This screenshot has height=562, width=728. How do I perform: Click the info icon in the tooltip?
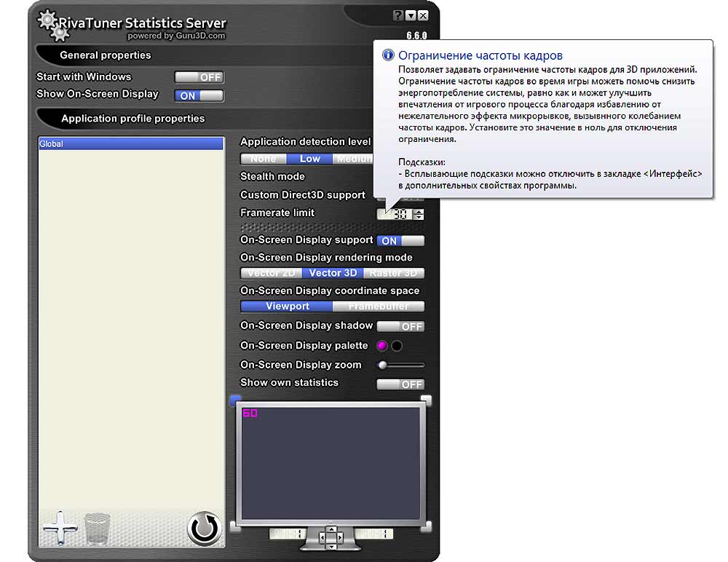click(x=388, y=55)
